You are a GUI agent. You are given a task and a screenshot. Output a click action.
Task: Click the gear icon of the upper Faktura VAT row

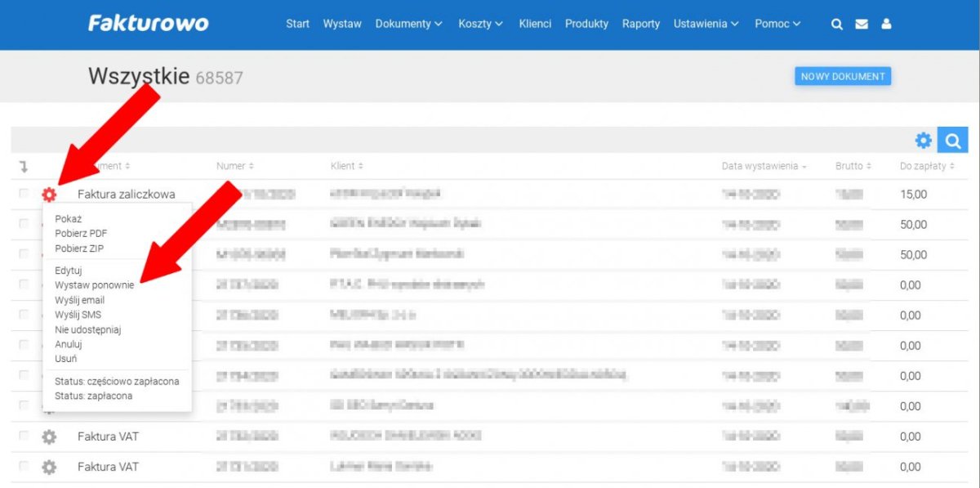(49, 437)
